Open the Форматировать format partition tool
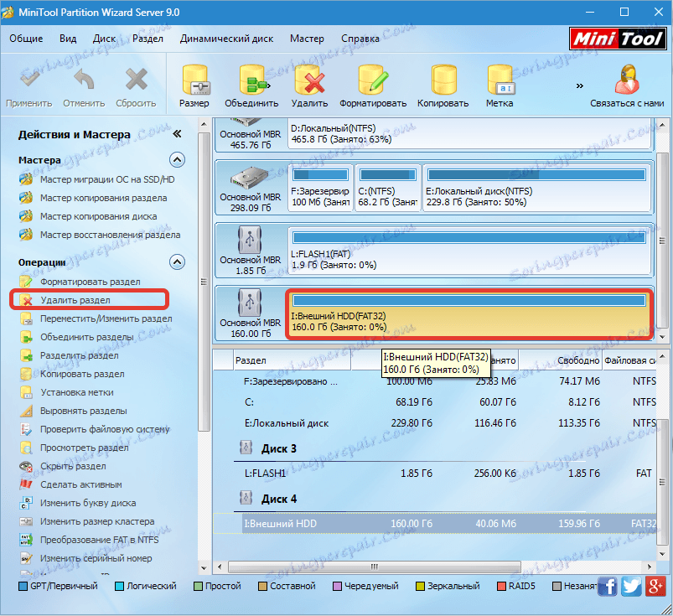This screenshot has width=673, height=616. tap(373, 80)
